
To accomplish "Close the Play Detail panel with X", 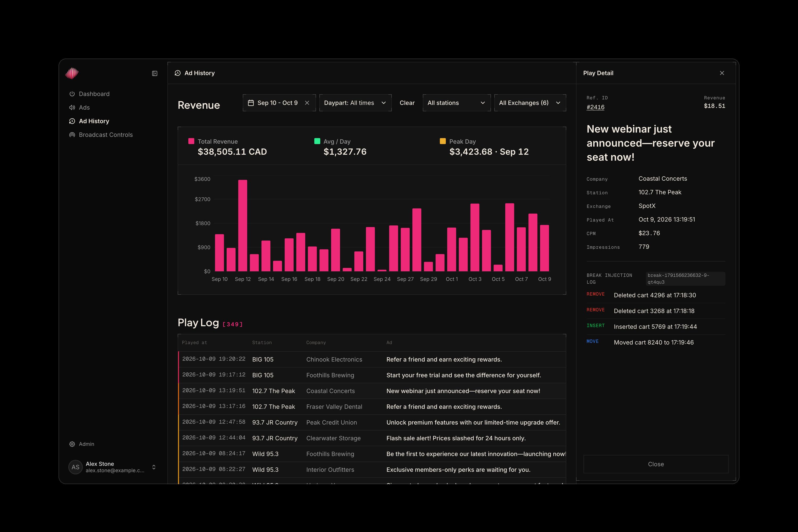I will pos(722,73).
